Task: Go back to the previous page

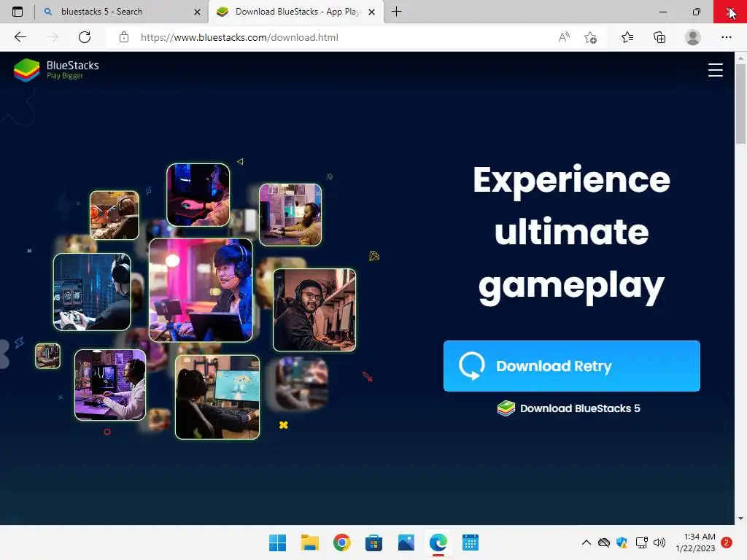Action: [20, 37]
